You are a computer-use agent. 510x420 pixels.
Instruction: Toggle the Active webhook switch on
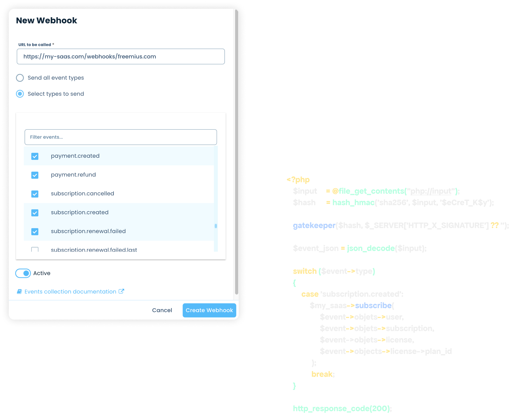(x=23, y=273)
